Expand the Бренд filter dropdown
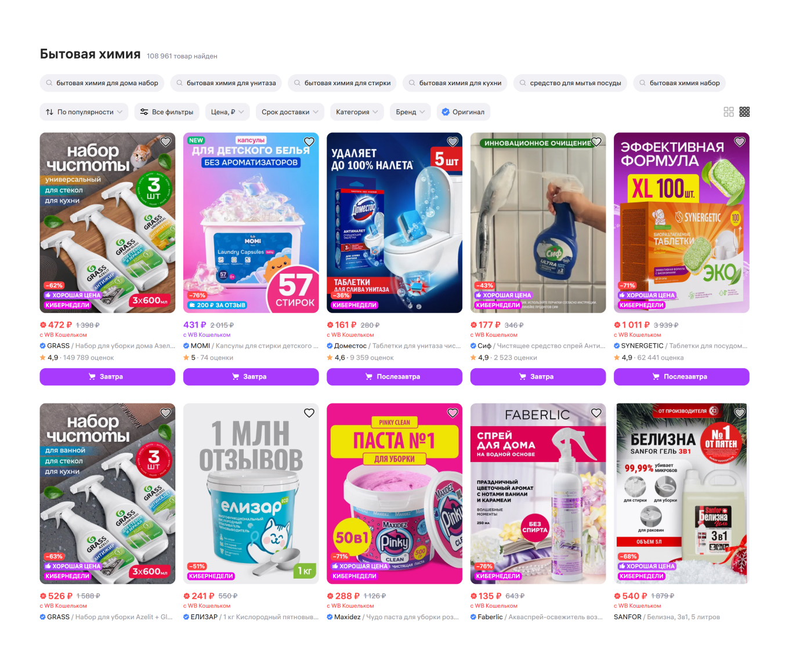Screen dimensions: 789x672 pyautogui.click(x=411, y=112)
